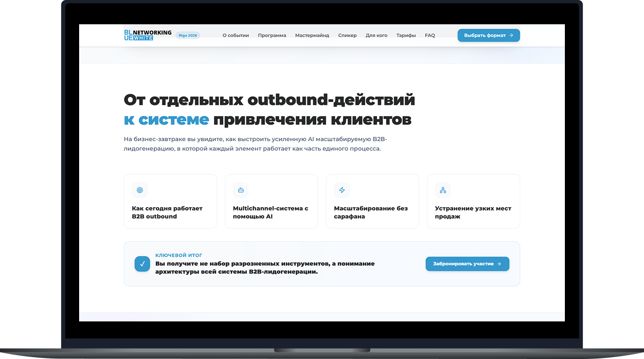644x359 pixels.
Task: Click the Blue White Networking logo
Action: [148, 35]
